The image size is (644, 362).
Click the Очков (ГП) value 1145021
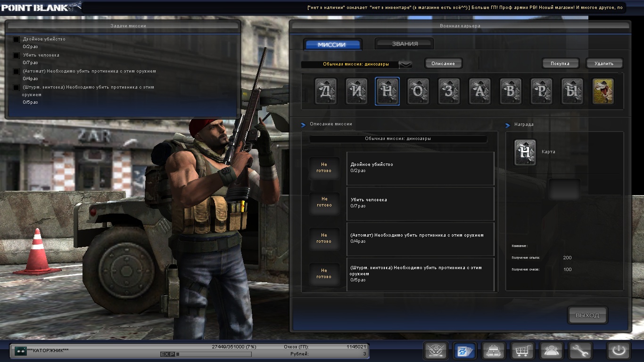[x=356, y=346]
